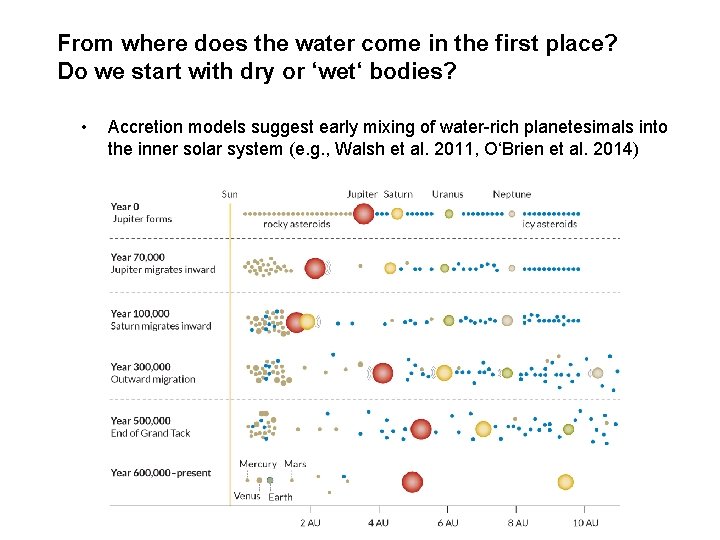Click the yellow Saturn planet in Year 0 row
Screen dimensions: 720x540
(x=397, y=213)
